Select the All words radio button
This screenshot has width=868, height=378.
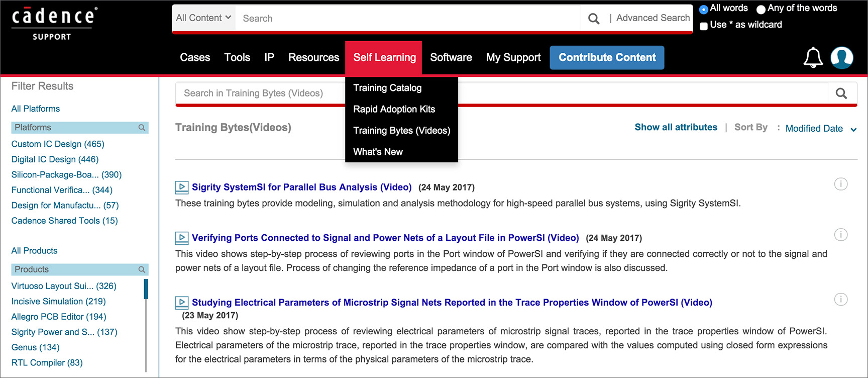pyautogui.click(x=703, y=9)
